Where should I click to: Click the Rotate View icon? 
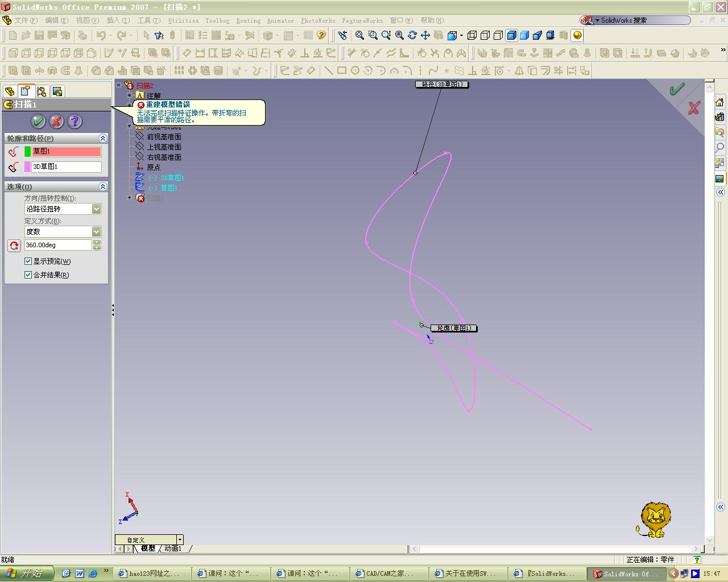412,35
